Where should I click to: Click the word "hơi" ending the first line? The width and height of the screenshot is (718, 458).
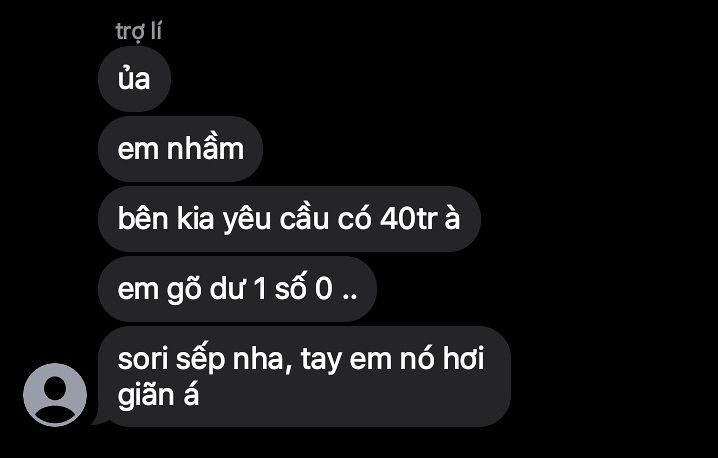[463, 359]
